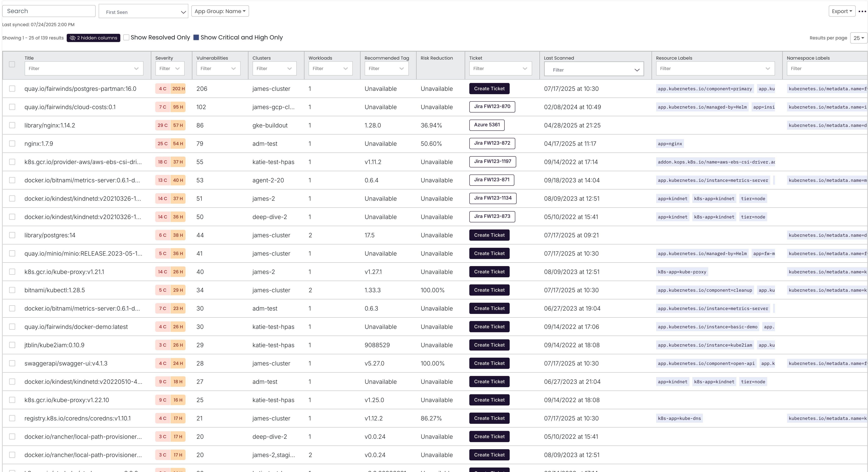This screenshot has width=868, height=472.
Task: Click the Namespace Labels filter field
Action: pyautogui.click(x=827, y=68)
